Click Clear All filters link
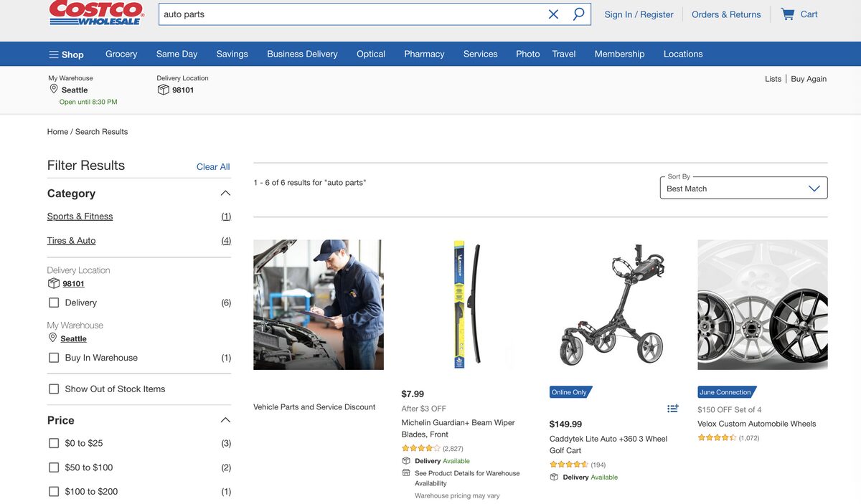This screenshot has height=504, width=861. click(213, 167)
